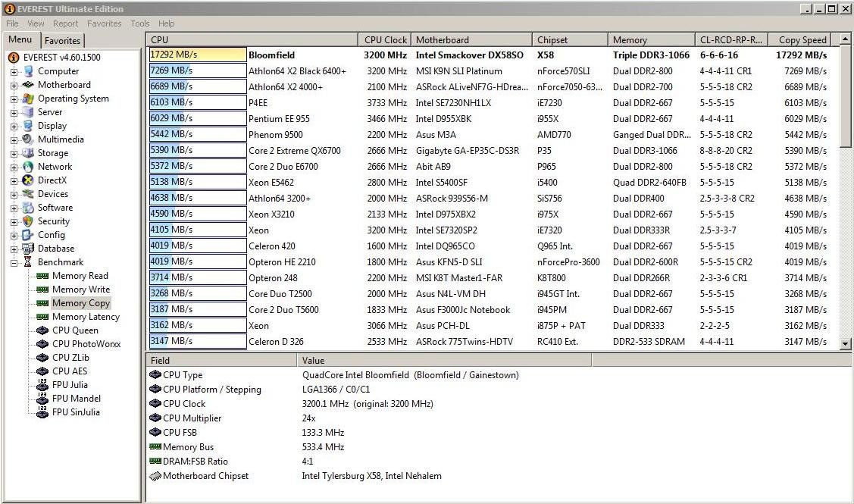This screenshot has width=854, height=504.
Task: Click the Memory Write module icon
Action: tap(42, 290)
